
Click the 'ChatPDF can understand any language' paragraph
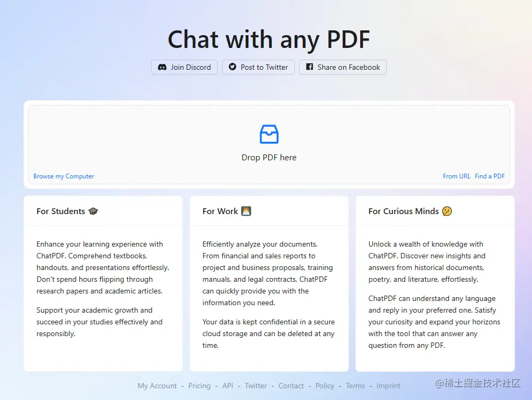pyautogui.click(x=434, y=322)
